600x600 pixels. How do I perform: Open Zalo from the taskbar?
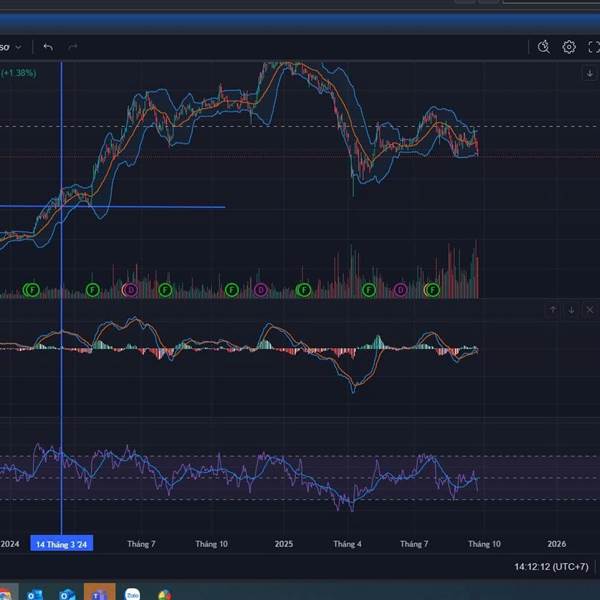131,593
